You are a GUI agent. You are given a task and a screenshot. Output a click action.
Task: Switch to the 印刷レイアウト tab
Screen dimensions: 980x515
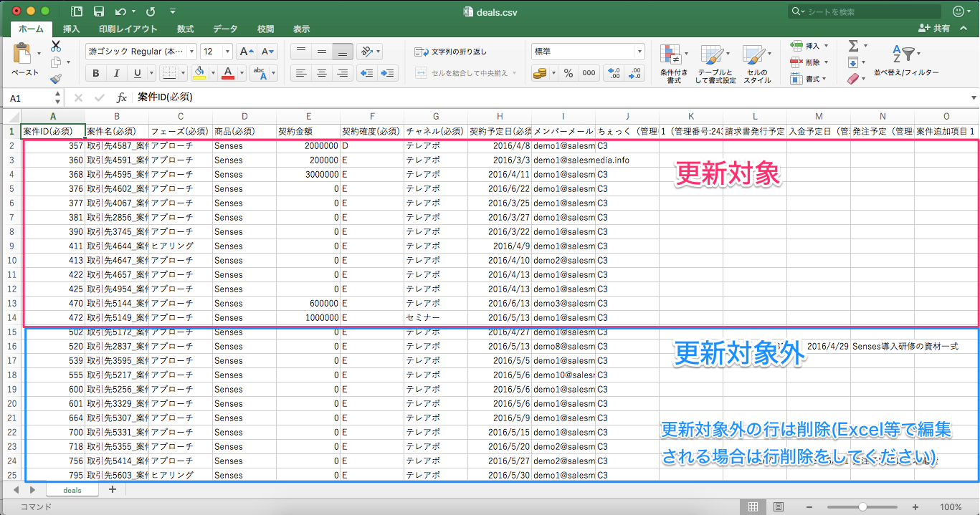(x=128, y=29)
